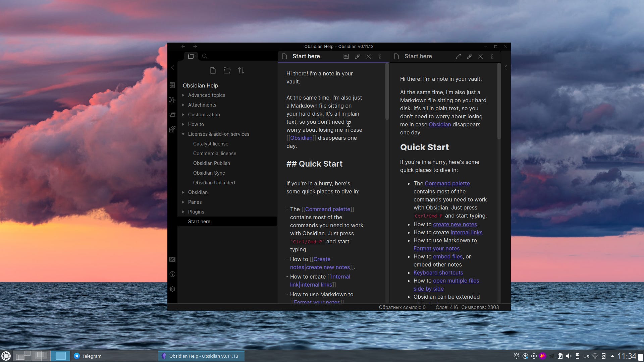
Task: Collapse the left sidebar with the chevron
Action: 172,67
